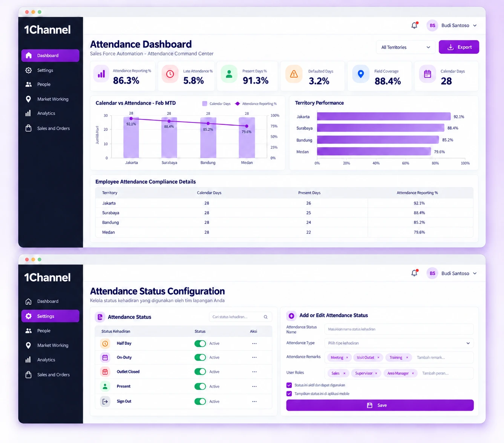Click search magnifier icon in status search box
This screenshot has width=504, height=443.
pyautogui.click(x=266, y=317)
